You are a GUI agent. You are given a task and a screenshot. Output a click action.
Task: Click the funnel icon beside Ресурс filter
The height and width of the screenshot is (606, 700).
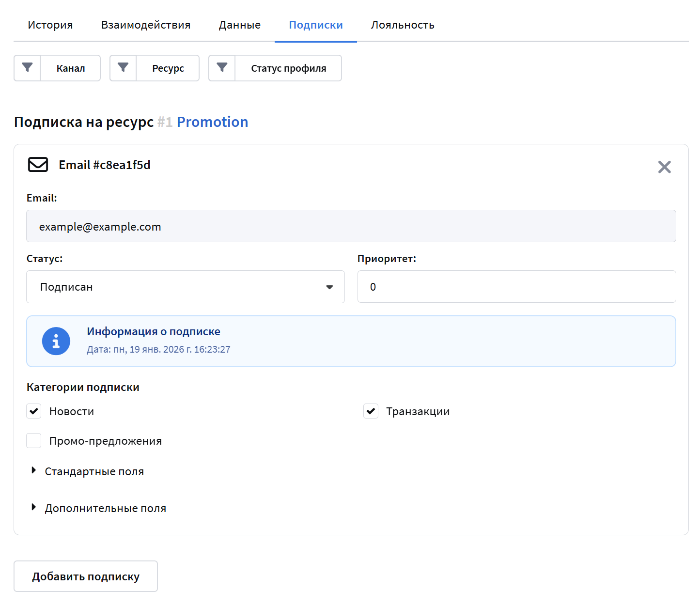coord(124,68)
